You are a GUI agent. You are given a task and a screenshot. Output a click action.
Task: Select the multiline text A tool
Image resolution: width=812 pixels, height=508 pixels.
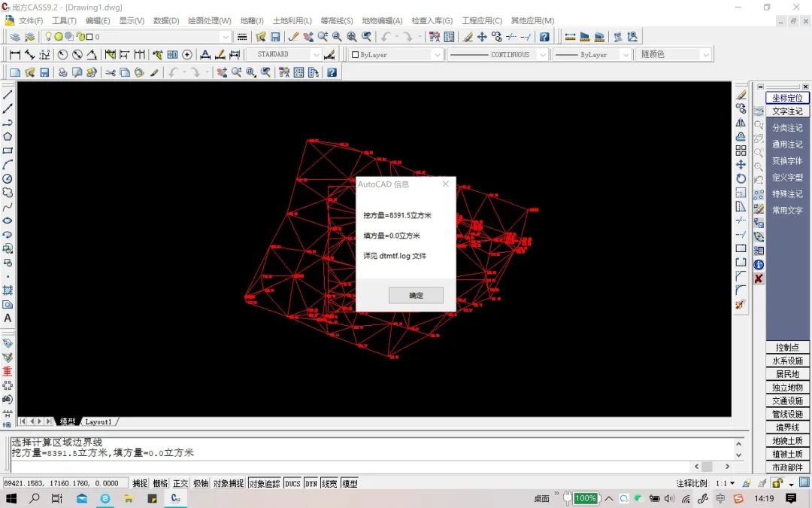(8, 318)
